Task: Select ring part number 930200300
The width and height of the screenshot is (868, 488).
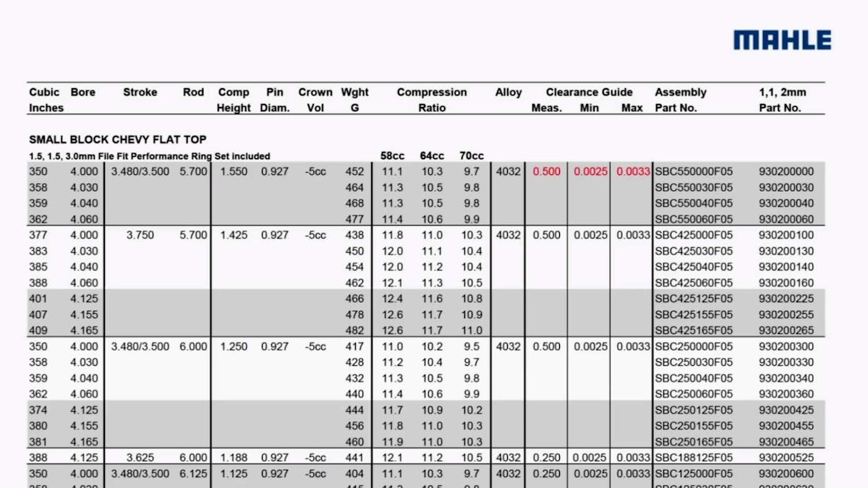Action: (786, 346)
